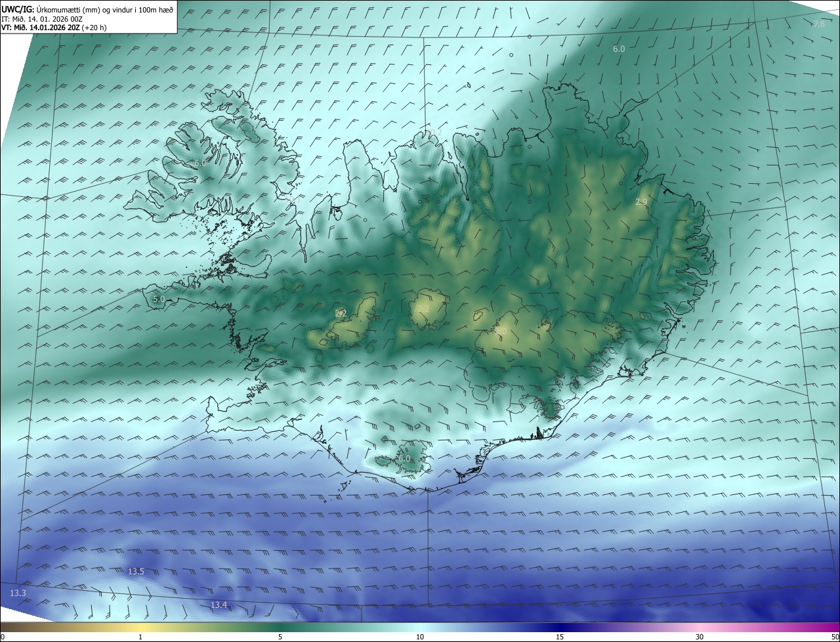Click the color scale tick label 10
This screenshot has height=642, width=840.
[420, 637]
